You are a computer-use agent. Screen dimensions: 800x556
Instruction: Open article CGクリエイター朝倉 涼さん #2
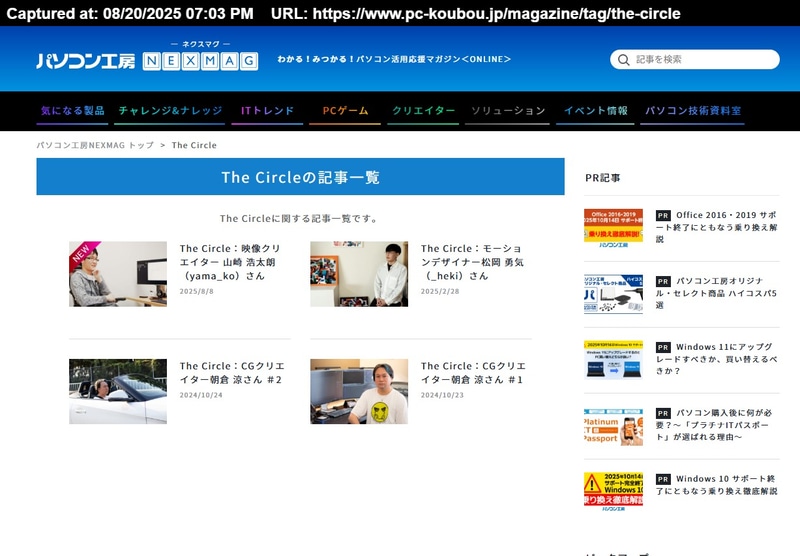point(232,373)
